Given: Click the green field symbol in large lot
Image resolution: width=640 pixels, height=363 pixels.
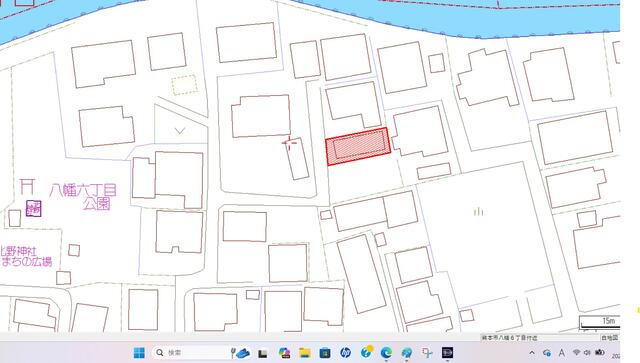Looking at the screenshot, I should (x=478, y=211).
